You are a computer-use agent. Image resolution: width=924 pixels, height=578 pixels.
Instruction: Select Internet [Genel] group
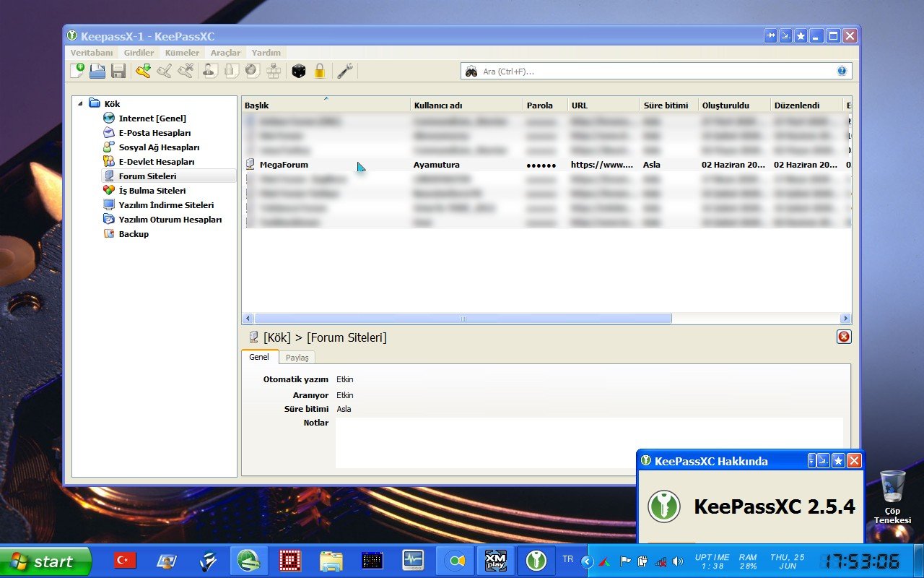152,118
